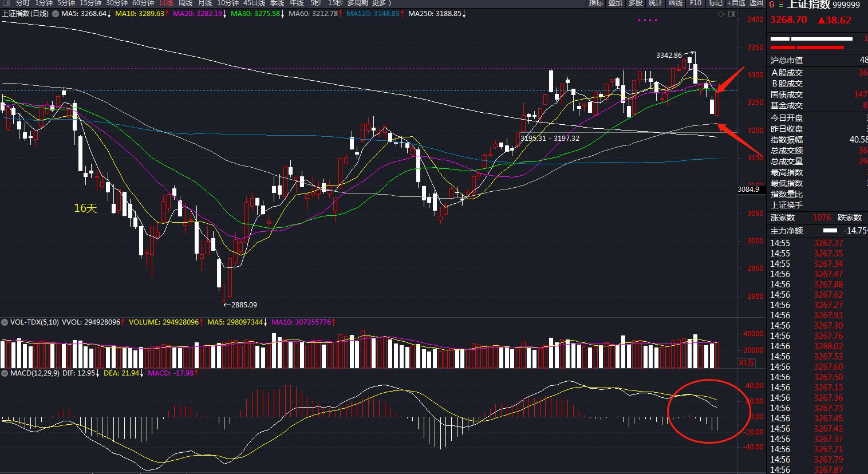Image resolution: width=868 pixels, height=474 pixels.
Task: Click the DIF value in MACD header
Action: click(80, 373)
